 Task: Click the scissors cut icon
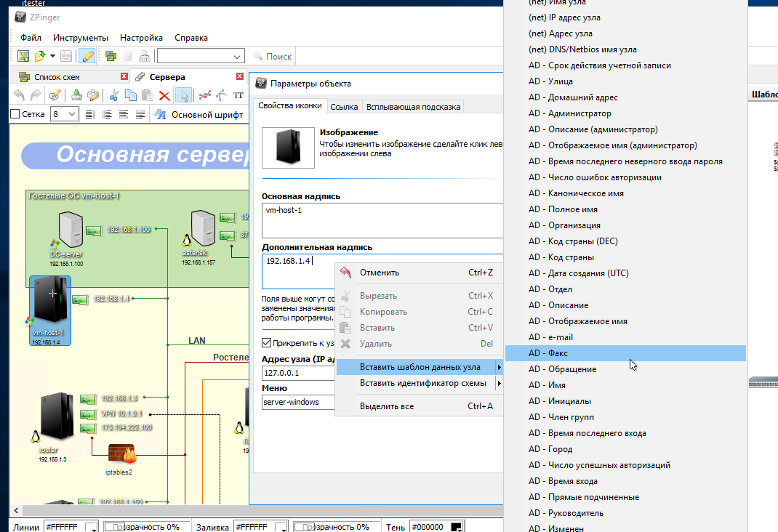113,95
